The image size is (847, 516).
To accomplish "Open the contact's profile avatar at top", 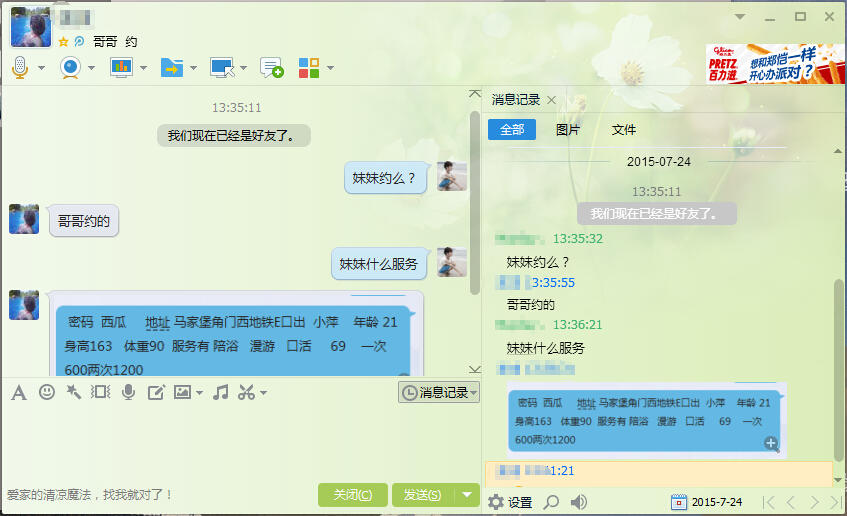I will click(31, 27).
